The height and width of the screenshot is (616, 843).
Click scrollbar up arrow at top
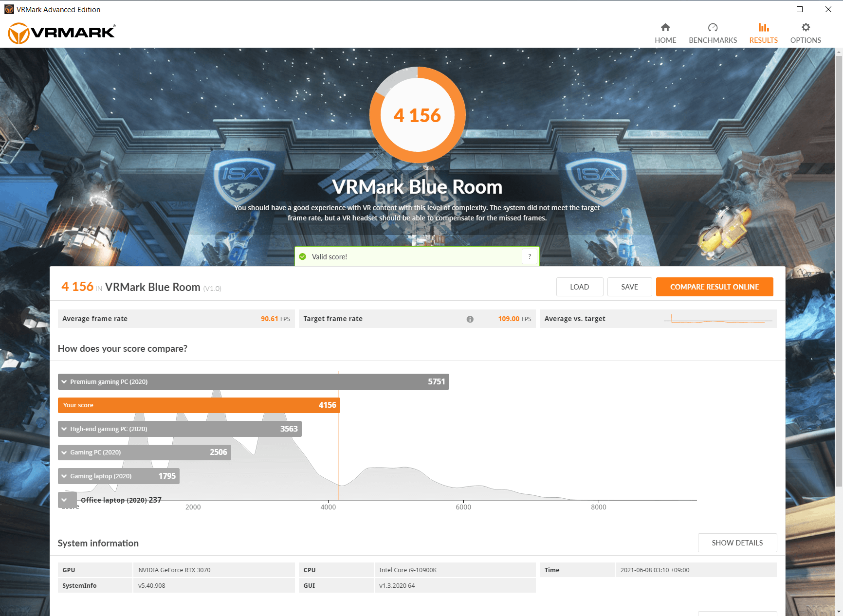pos(839,52)
